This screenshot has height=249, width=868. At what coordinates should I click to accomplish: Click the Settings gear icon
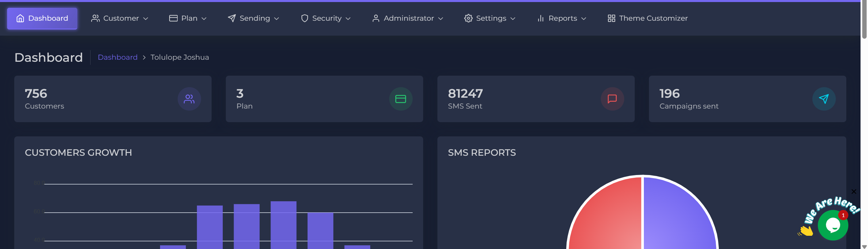468,18
